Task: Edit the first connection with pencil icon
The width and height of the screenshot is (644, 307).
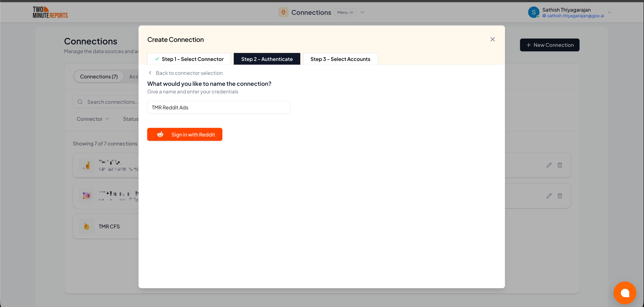Action: pyautogui.click(x=549, y=165)
